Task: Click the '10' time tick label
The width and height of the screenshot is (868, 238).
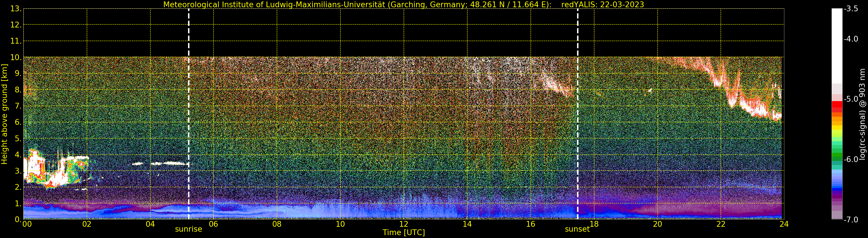Action: [x=340, y=224]
